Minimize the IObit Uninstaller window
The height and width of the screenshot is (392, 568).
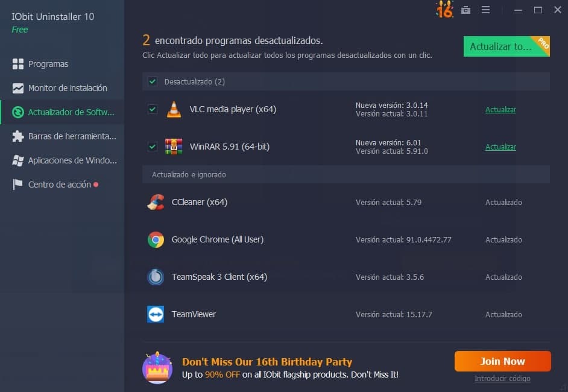519,10
